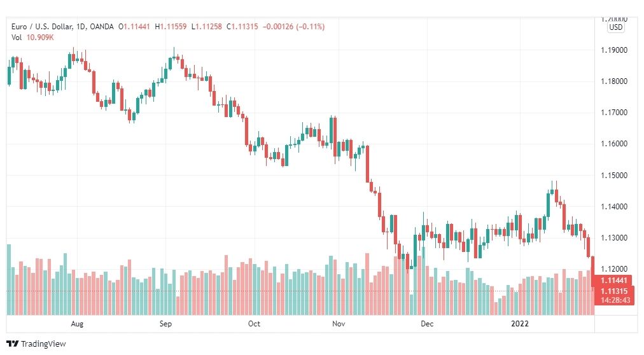Image resolution: width=644 pixels, height=355 pixels.
Task: Select the 2022 label on time axis
Action: 519,324
